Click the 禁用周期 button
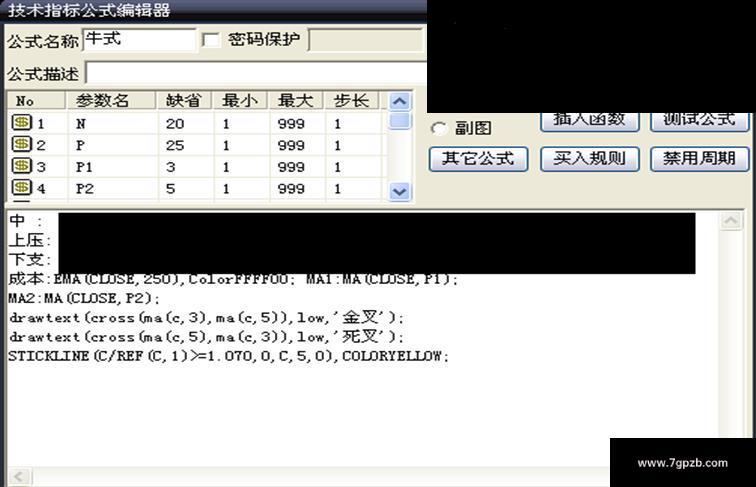 700,159
